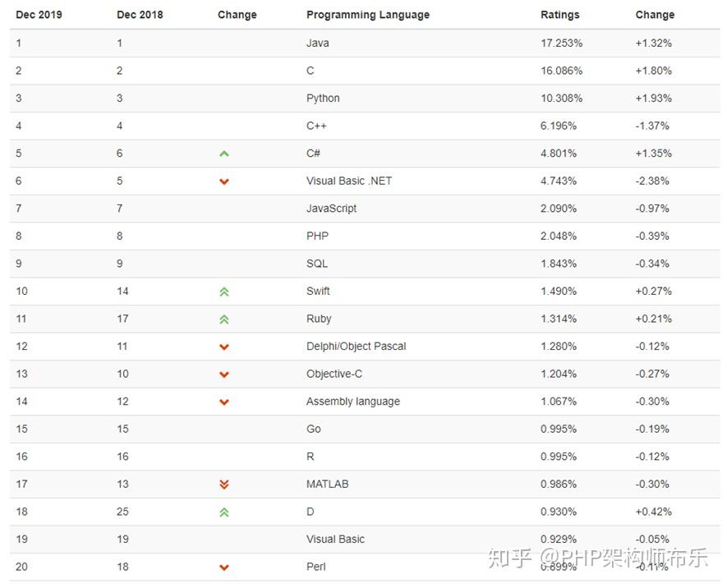Click the PHP language row
727x588 pixels.
pos(317,236)
